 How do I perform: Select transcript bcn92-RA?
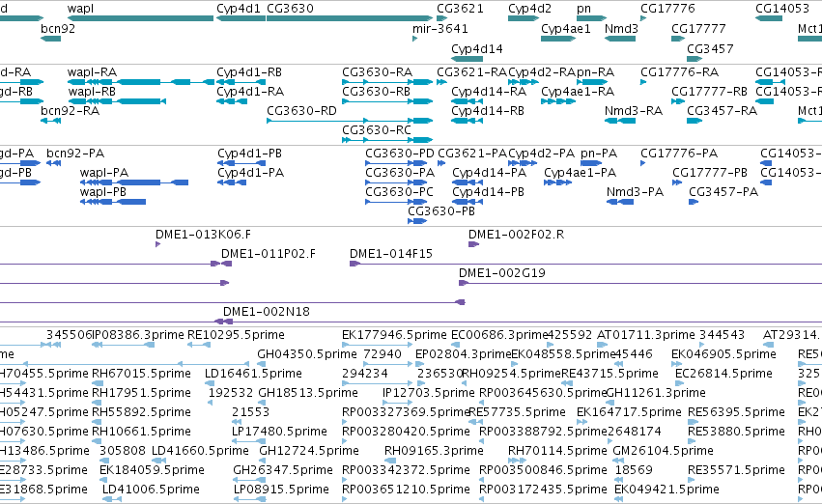70,110
